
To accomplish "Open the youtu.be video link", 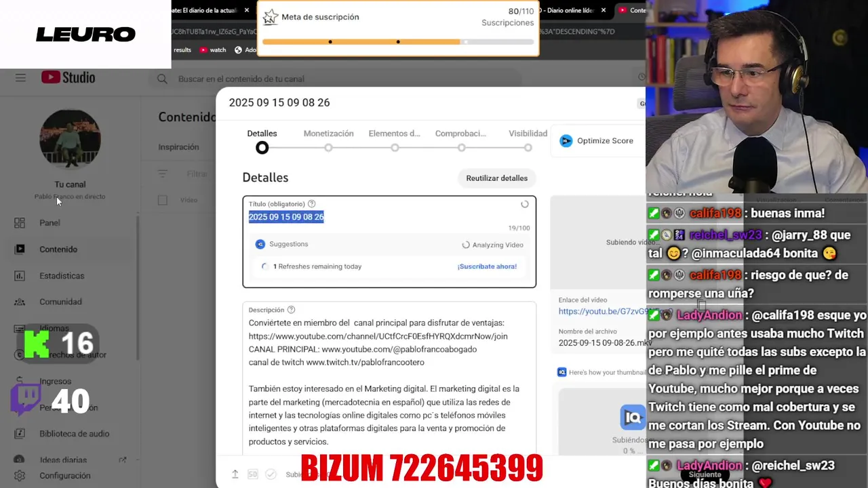I will click(601, 312).
